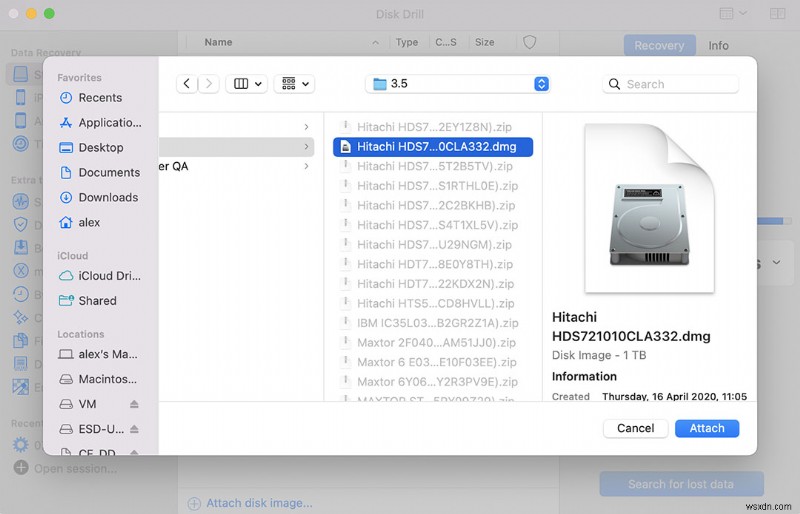The width and height of the screenshot is (800, 514).
Task: Click the home icon for alex
Action: click(66, 223)
